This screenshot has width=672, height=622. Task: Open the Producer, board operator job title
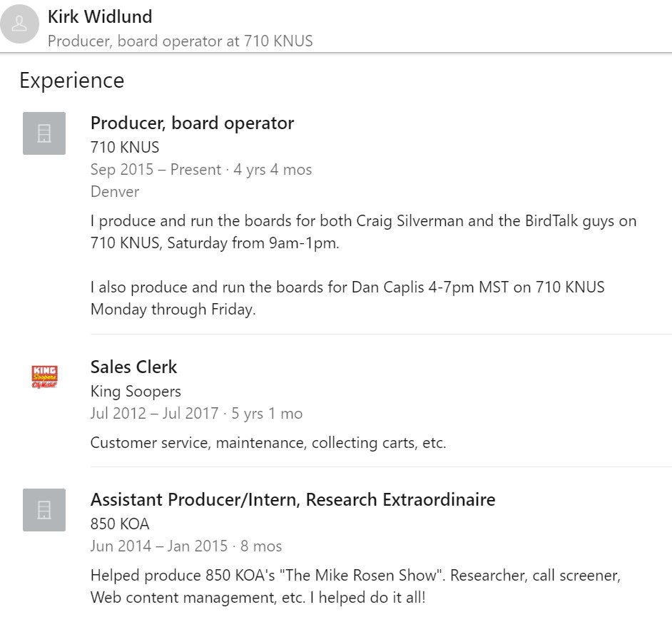click(x=192, y=123)
